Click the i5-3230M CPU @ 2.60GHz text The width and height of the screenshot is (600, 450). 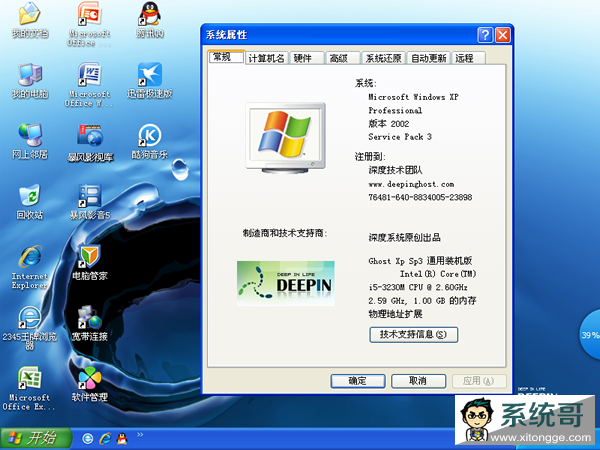[x=418, y=287]
